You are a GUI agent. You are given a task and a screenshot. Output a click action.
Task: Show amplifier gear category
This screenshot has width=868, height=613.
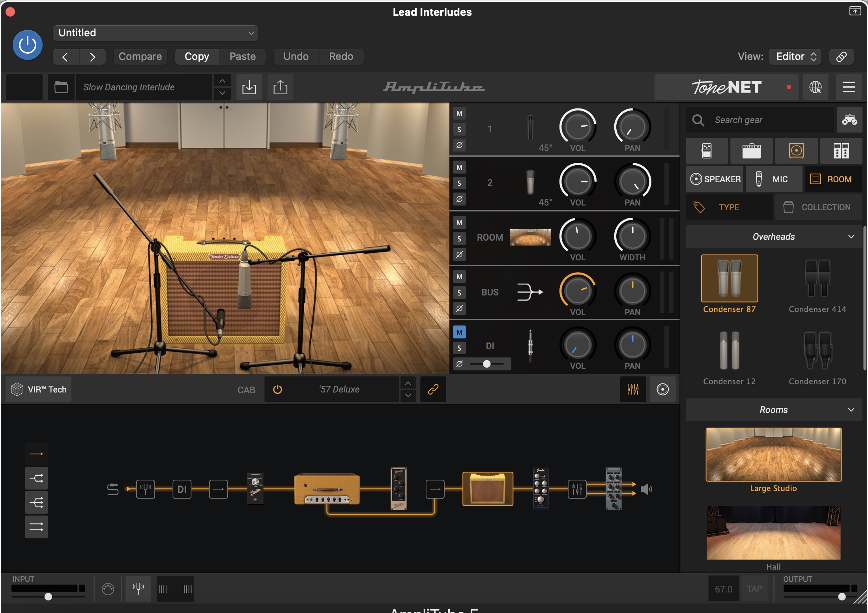click(x=751, y=151)
